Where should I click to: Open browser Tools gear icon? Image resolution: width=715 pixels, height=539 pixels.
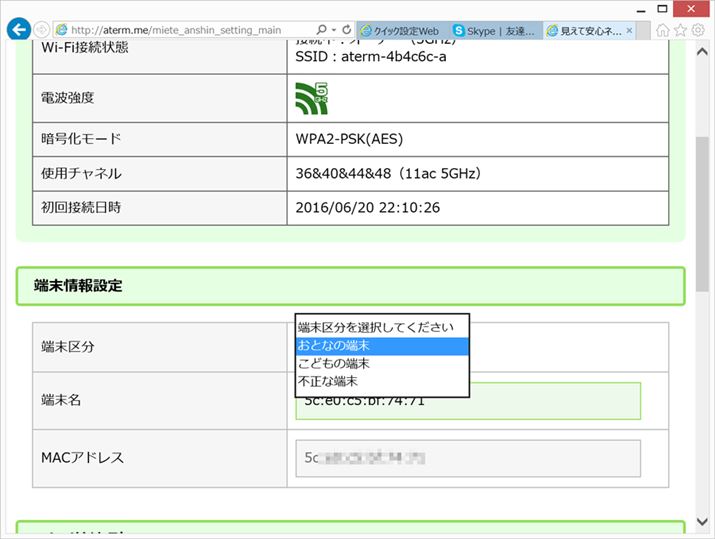pos(698,30)
